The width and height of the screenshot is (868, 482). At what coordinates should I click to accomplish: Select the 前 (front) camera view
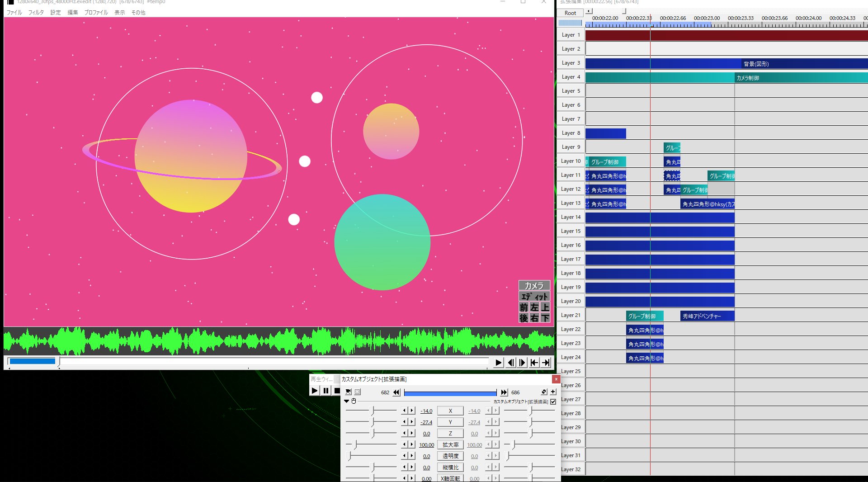click(x=524, y=307)
